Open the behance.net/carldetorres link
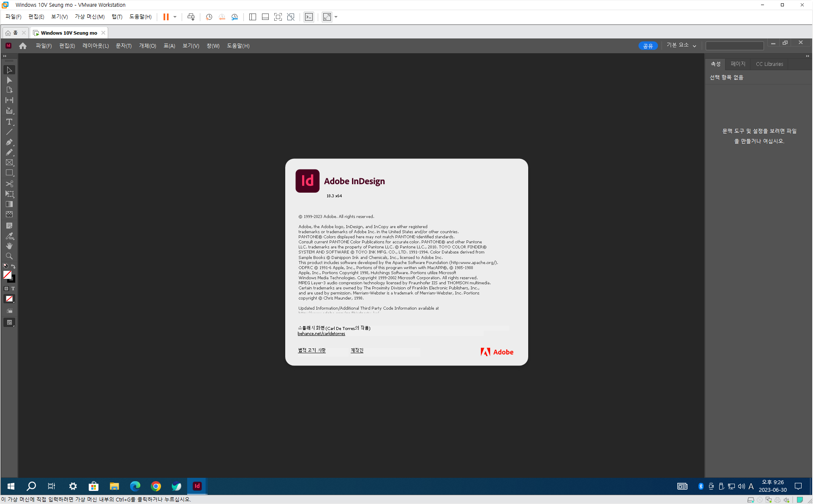The image size is (813, 504). 321,334
